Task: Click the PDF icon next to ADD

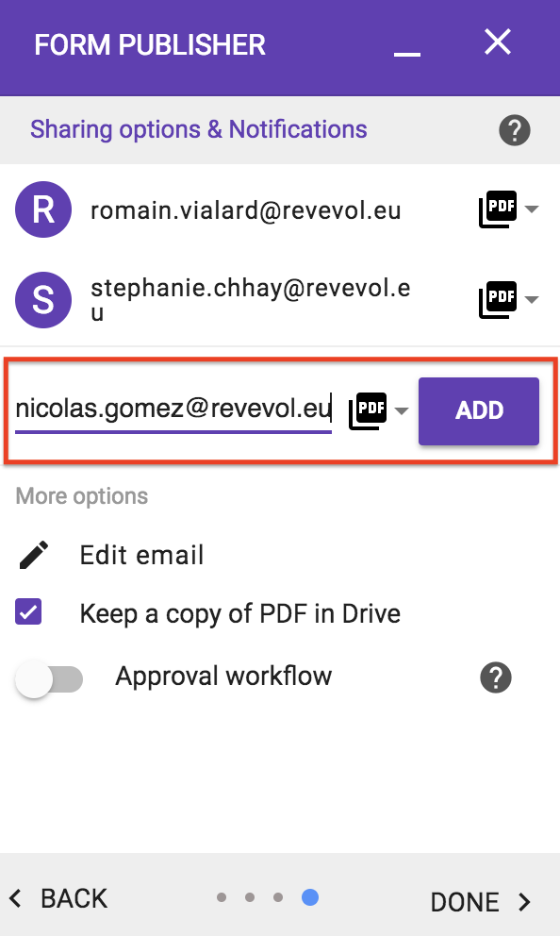Action: [368, 410]
